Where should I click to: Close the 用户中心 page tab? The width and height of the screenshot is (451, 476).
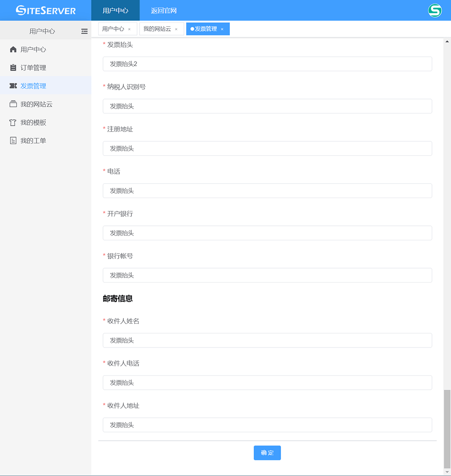point(129,30)
